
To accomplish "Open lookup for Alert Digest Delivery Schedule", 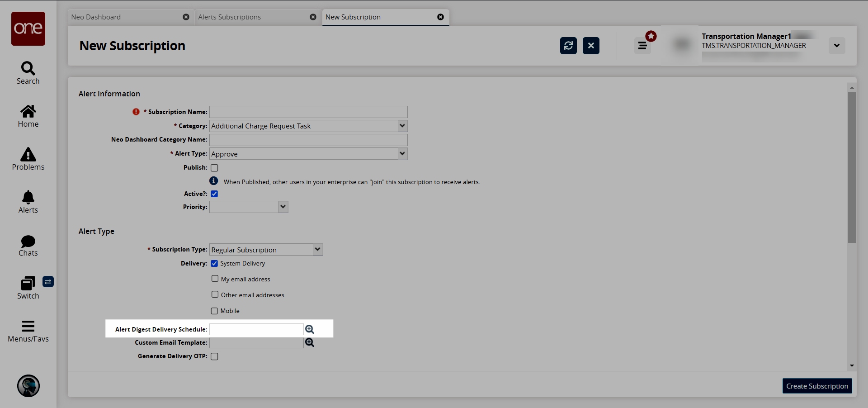I will click(310, 329).
